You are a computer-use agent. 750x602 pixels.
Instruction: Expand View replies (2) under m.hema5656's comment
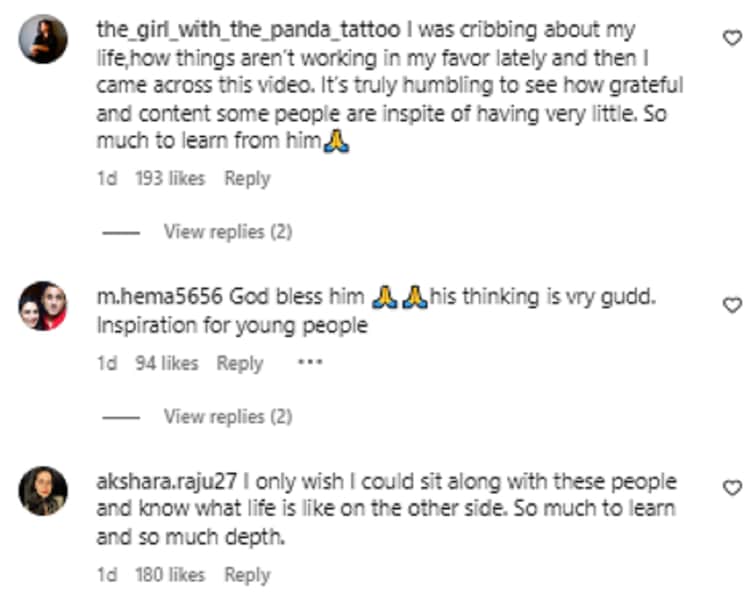pos(228,417)
